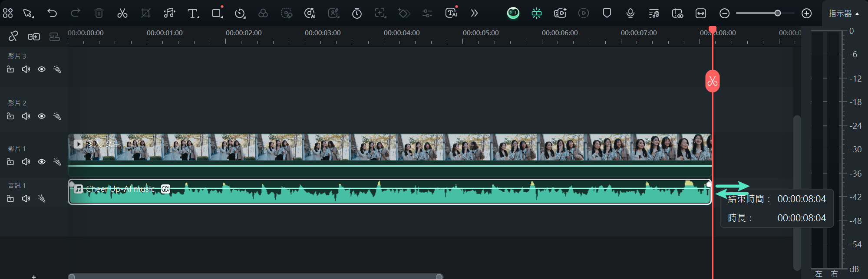Viewport: 868px width, 279px height.
Task: Open the speed tool
Action: point(240,13)
